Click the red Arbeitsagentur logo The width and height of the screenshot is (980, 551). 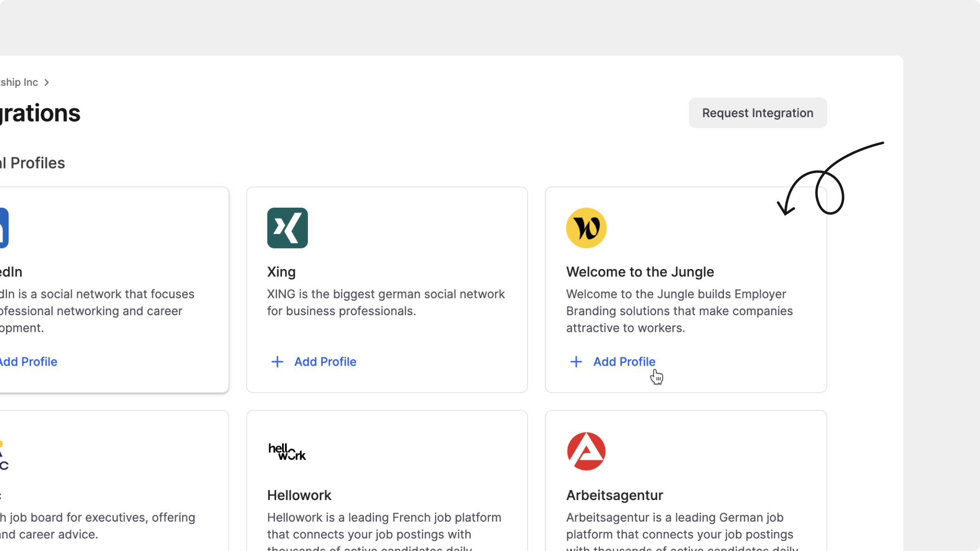click(586, 451)
